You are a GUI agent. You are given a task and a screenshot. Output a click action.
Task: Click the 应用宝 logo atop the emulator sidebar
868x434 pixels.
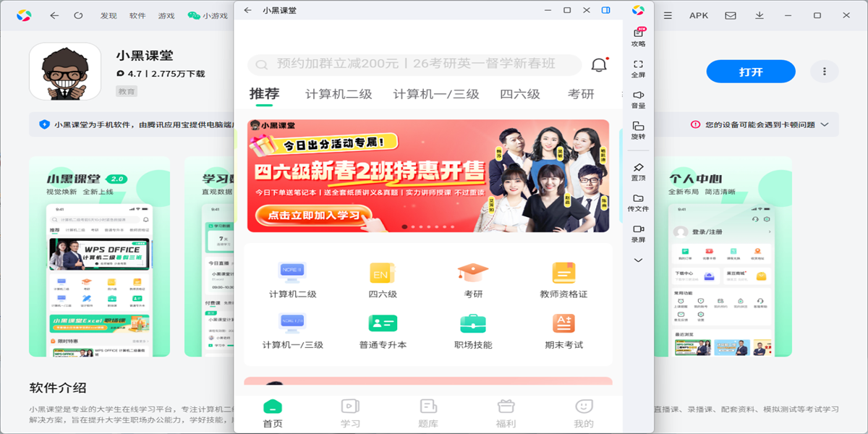pos(638,10)
